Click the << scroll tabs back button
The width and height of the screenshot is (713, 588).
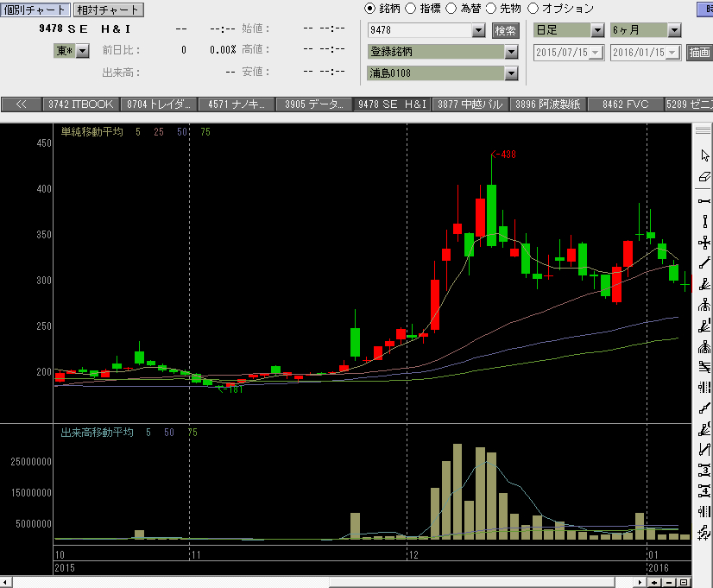(21, 104)
